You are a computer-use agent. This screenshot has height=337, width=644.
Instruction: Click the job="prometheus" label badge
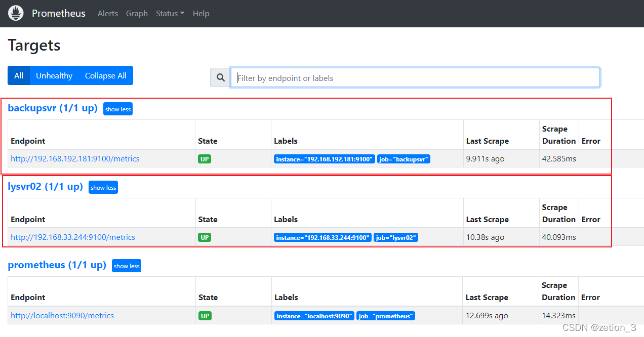[x=386, y=316]
